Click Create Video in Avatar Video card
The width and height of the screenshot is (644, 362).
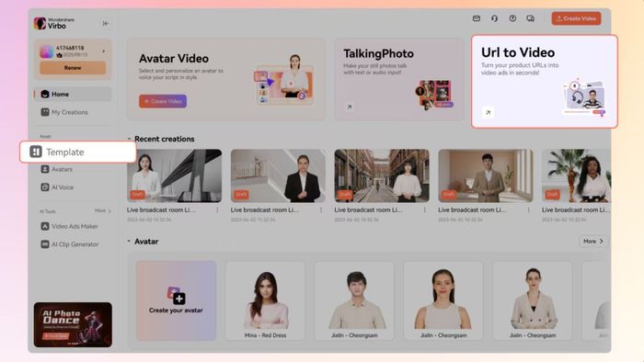pos(163,101)
